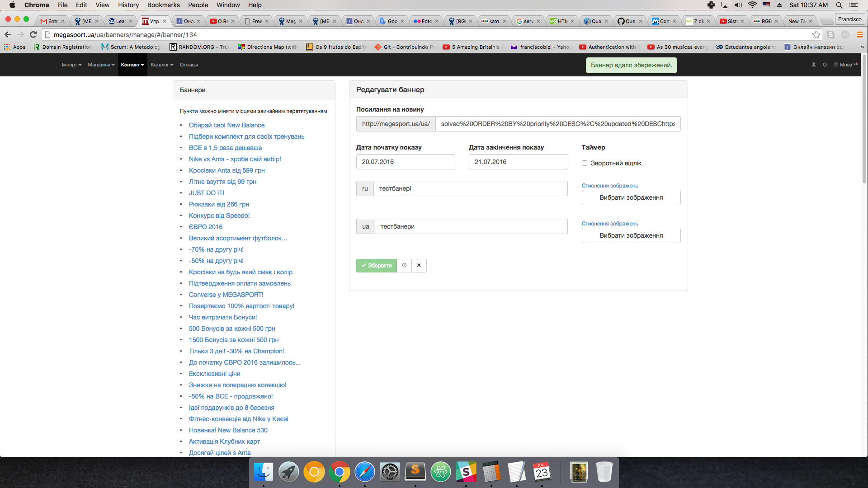Open Safari from the dock

(x=364, y=472)
